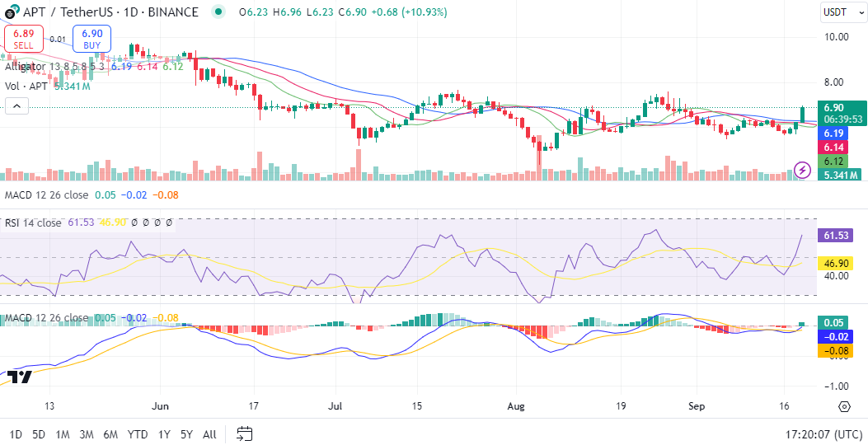Click the Jun date axis label
This screenshot has width=868, height=445.
point(160,406)
